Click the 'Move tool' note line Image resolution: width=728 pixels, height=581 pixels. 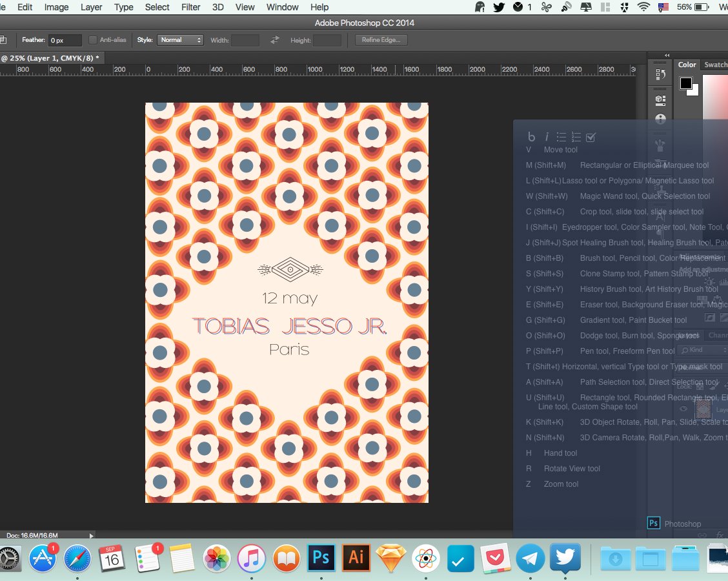(x=560, y=150)
